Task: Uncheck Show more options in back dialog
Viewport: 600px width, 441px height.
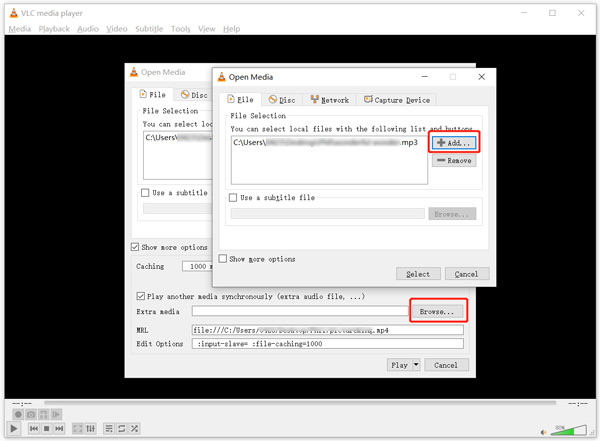Action: point(135,247)
